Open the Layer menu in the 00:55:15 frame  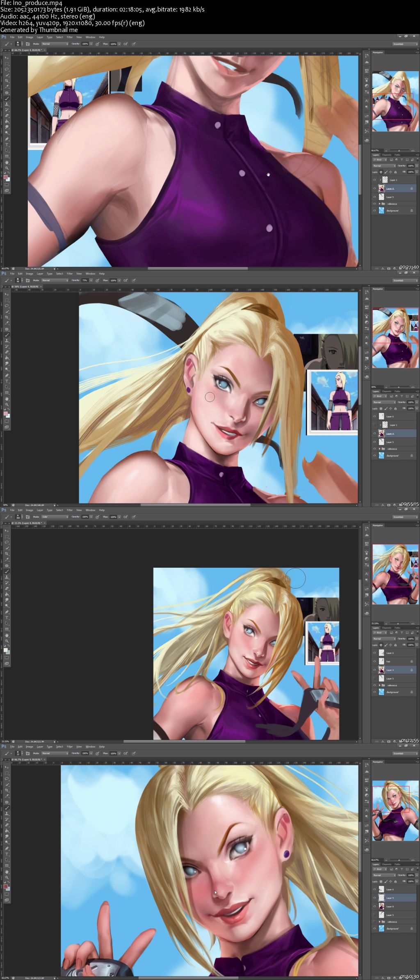(40, 273)
